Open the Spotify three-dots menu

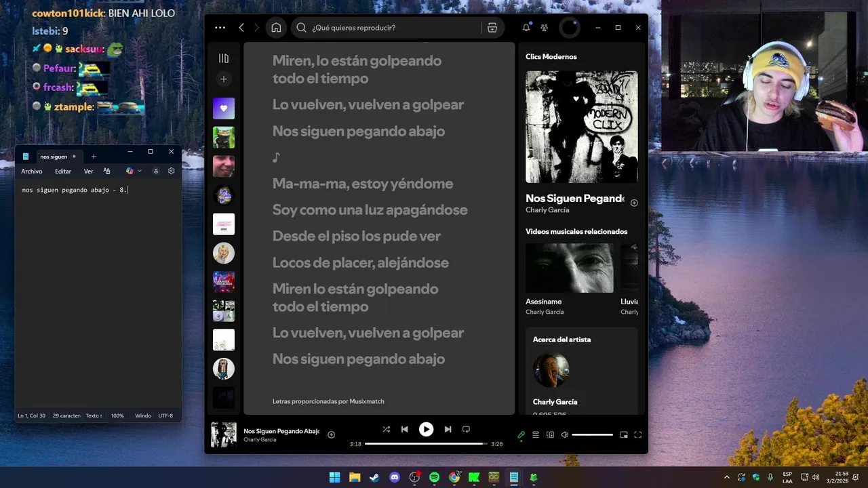point(220,28)
